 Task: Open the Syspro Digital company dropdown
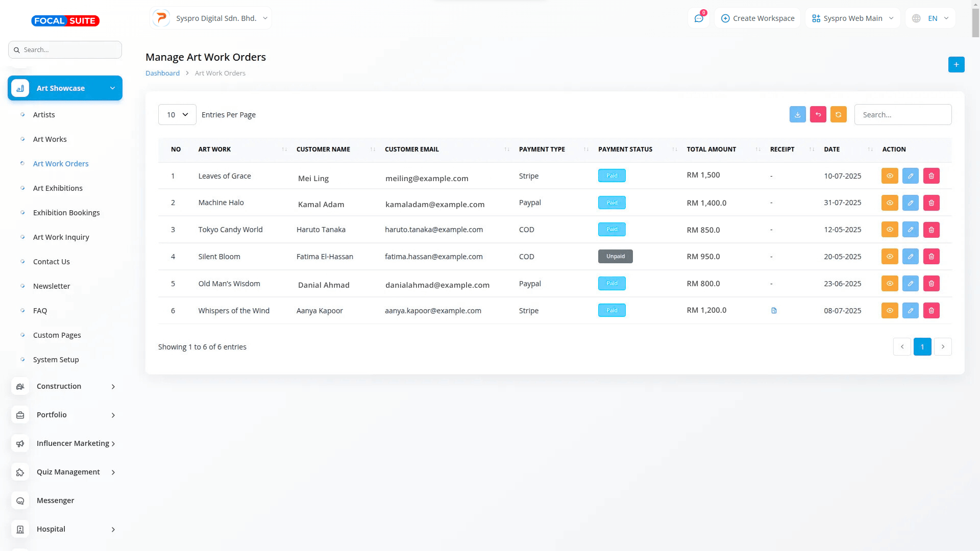pyautogui.click(x=211, y=18)
